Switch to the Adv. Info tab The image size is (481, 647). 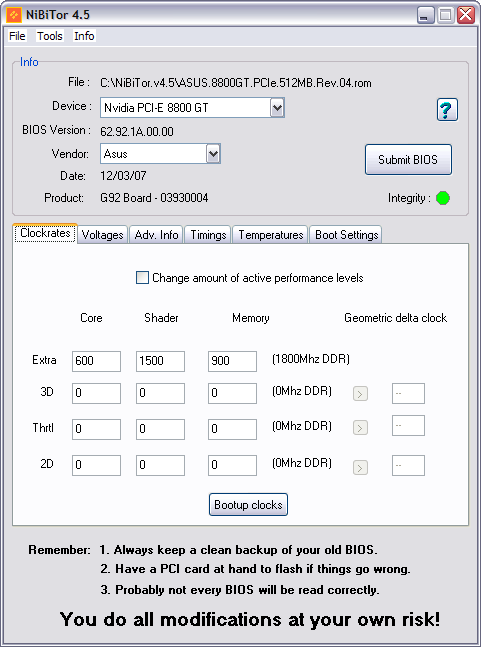[156, 235]
